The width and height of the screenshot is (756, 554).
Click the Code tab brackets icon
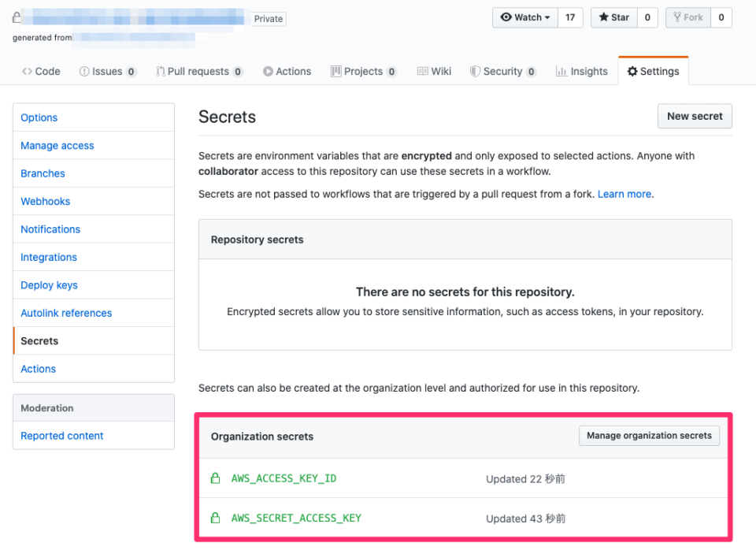coord(27,72)
